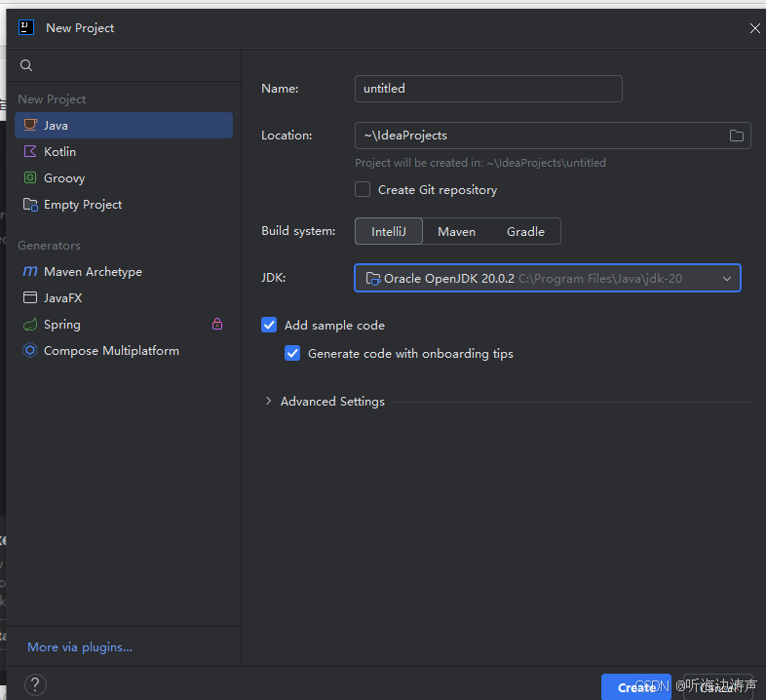This screenshot has width=766, height=700.
Task: Click the Generators section heading
Action: coord(49,246)
